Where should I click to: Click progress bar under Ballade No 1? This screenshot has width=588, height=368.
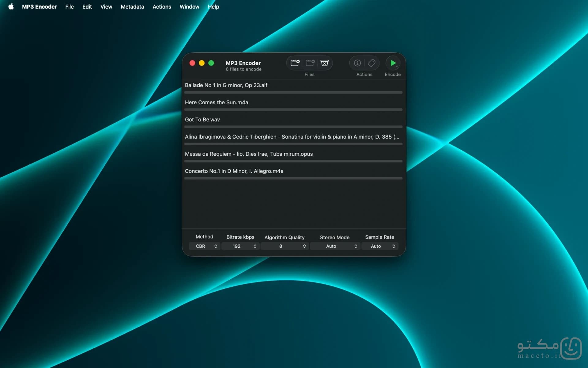click(293, 92)
